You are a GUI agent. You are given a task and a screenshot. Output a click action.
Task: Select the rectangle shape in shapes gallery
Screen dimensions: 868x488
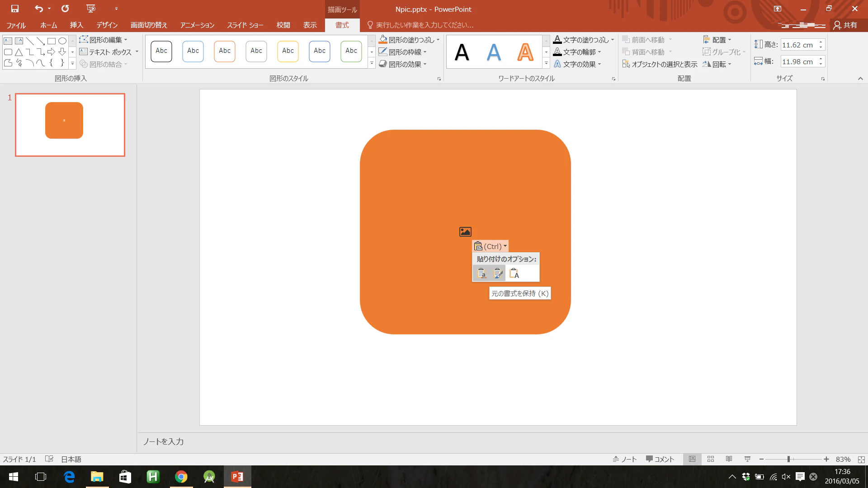[x=52, y=41]
